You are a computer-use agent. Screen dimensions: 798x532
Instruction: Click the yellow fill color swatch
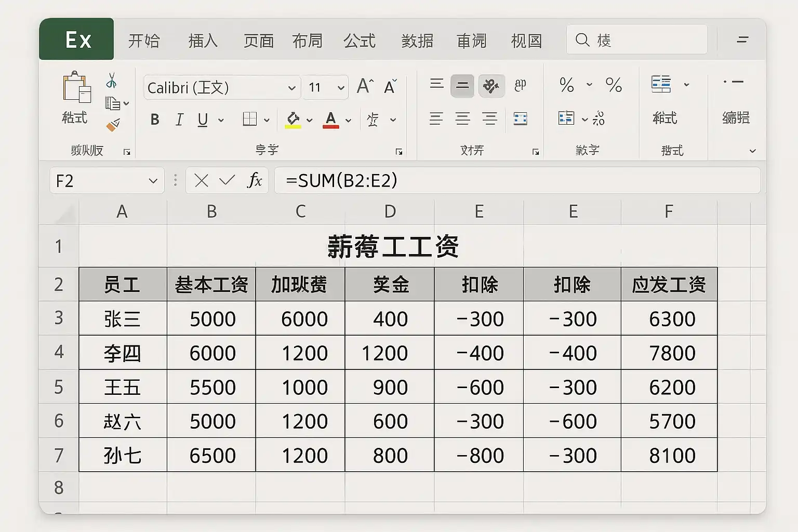pos(293,120)
